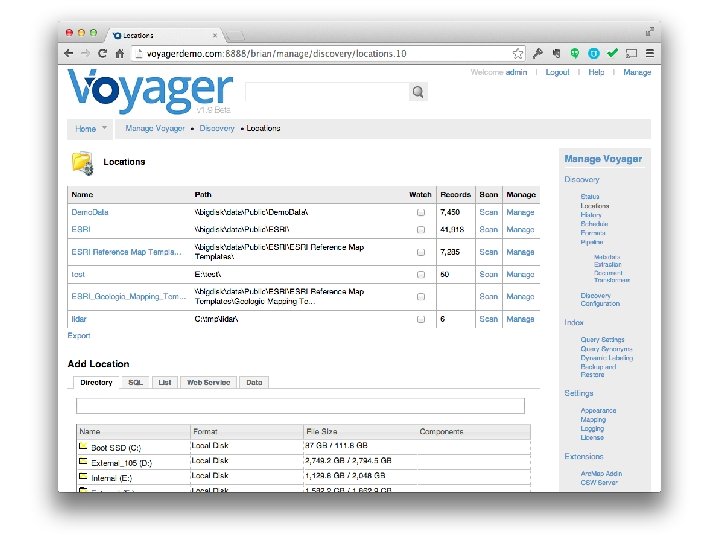Reload the page with the refresh icon
Image resolution: width=720 pixels, height=540 pixels.
coord(102,53)
